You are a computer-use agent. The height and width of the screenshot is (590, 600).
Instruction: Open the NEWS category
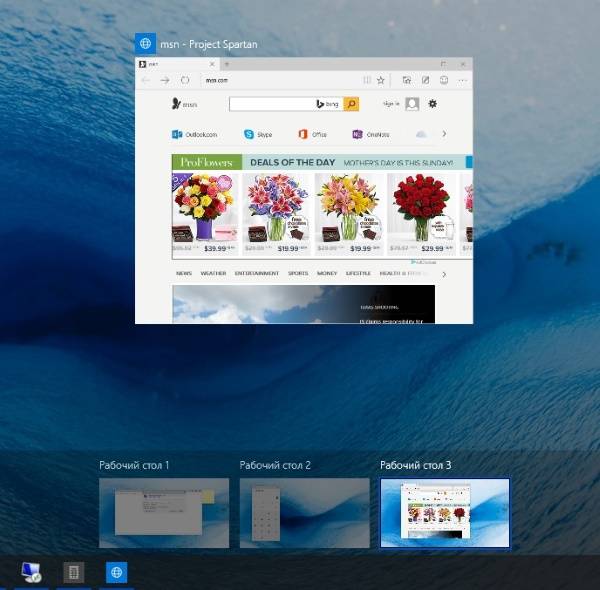click(x=184, y=273)
